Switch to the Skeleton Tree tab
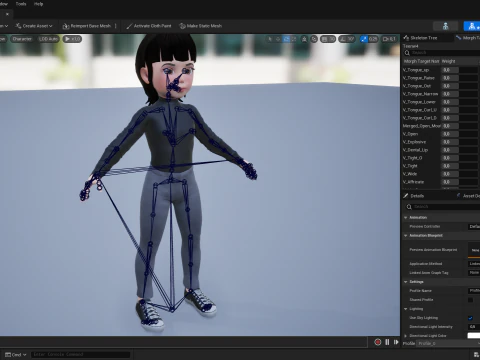The image size is (480, 360). pyautogui.click(x=424, y=38)
